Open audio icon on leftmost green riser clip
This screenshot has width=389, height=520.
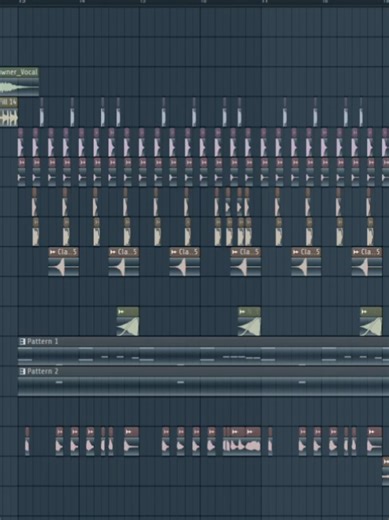121,312
